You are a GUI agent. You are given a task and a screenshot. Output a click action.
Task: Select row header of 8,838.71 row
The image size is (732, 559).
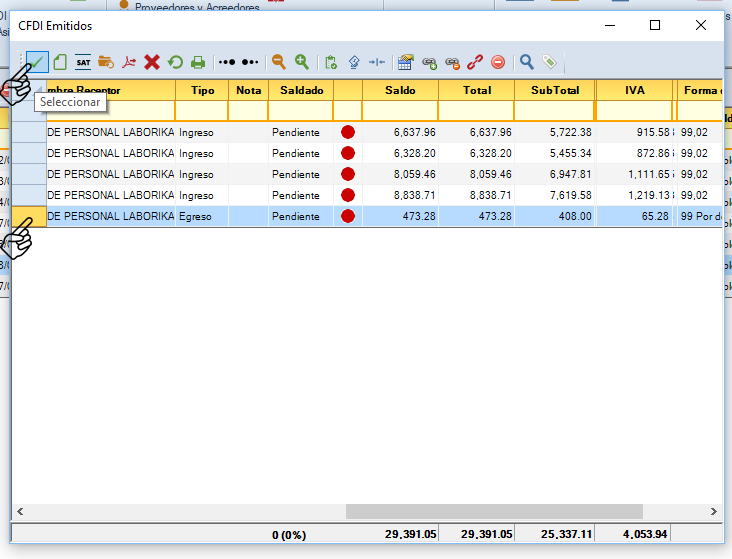pyautogui.click(x=29, y=195)
